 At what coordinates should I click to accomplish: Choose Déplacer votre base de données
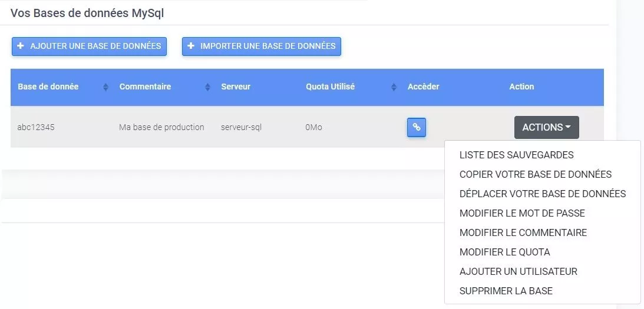(542, 194)
